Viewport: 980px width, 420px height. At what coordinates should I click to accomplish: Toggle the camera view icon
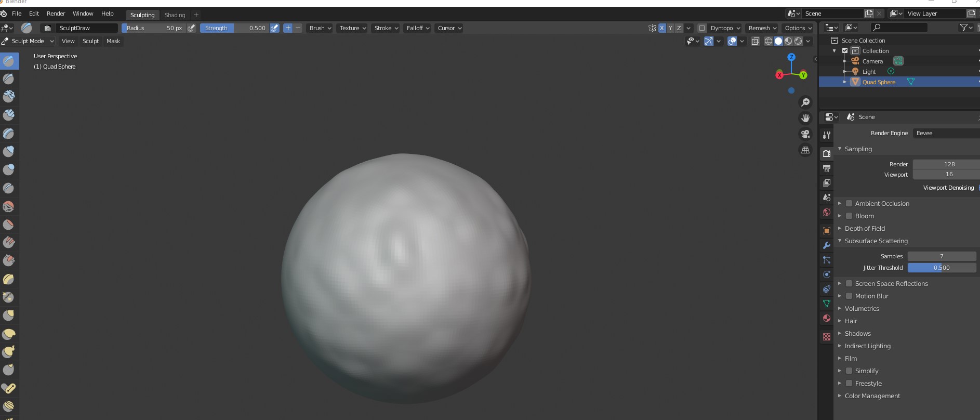[805, 134]
